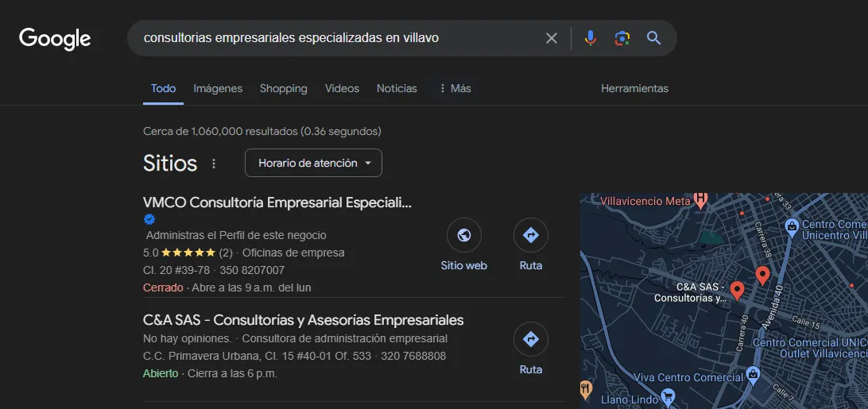Image resolution: width=868 pixels, height=409 pixels.
Task: Switch to Videos tab
Action: point(342,89)
